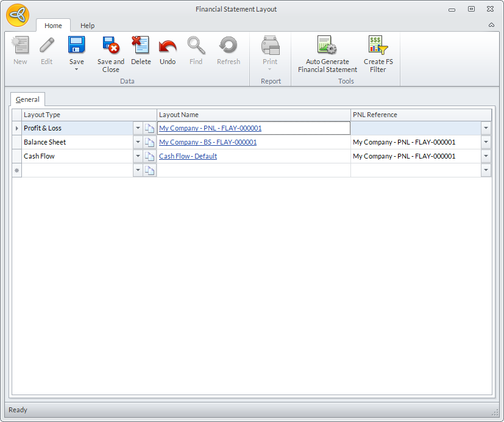Open the Cash Flow - Default link
This screenshot has width=504, height=422.
188,156
